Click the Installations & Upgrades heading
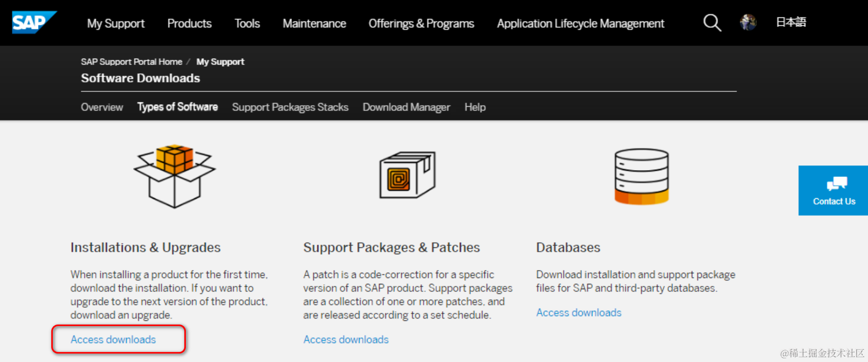This screenshot has height=362, width=868. point(145,247)
